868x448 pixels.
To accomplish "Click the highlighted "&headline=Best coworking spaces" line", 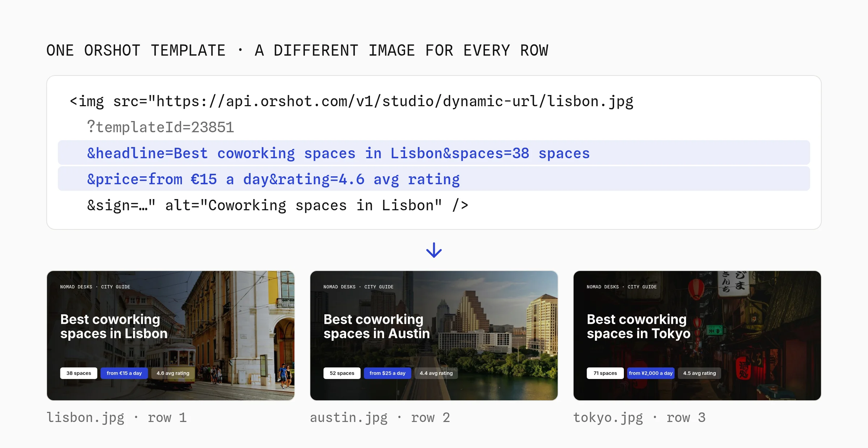I will (434, 153).
